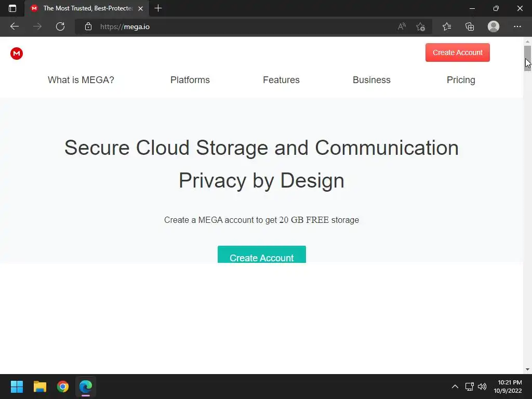Open Read Aloud in address bar

pyautogui.click(x=402, y=26)
